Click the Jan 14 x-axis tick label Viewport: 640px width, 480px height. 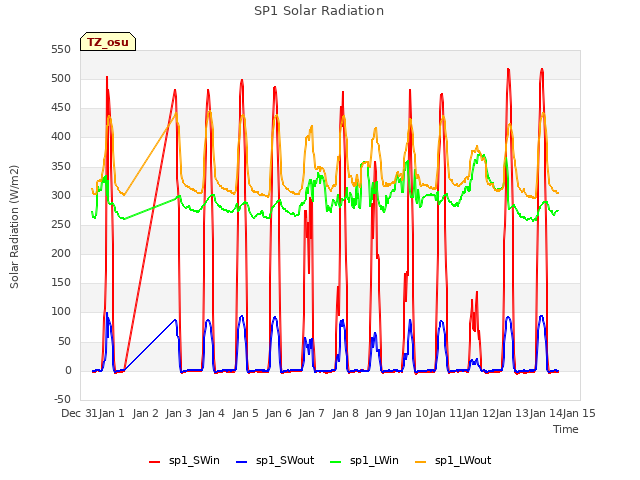tap(546, 413)
